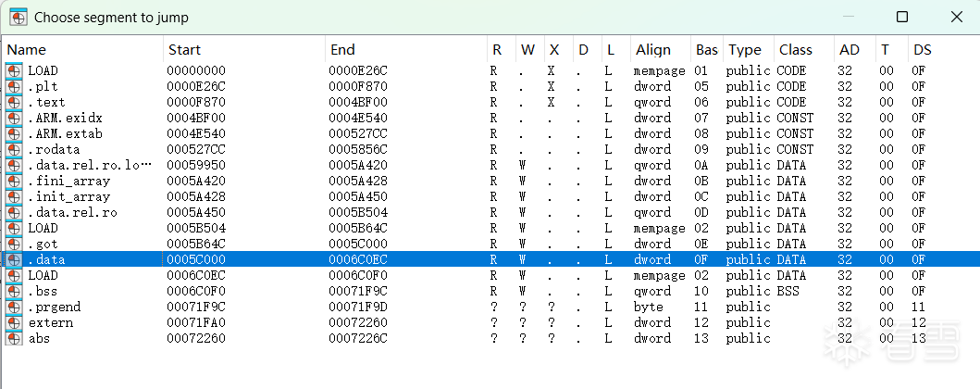
Task: Select the .init_array segment row
Action: coord(68,196)
